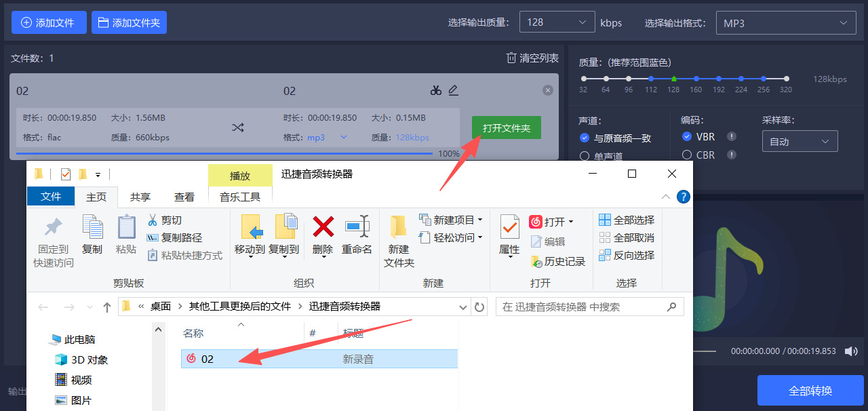Click 反向选择 in the select group
The height and width of the screenshot is (411, 868).
(x=627, y=255)
